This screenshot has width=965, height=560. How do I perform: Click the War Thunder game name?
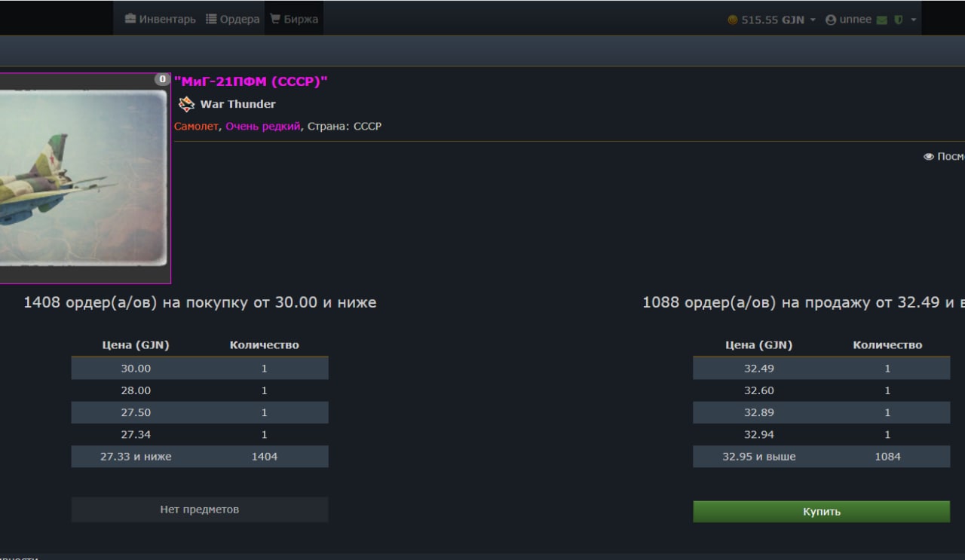(237, 104)
